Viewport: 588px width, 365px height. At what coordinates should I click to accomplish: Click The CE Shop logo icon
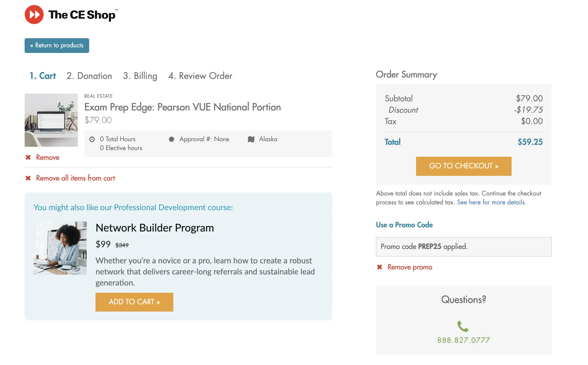(34, 15)
